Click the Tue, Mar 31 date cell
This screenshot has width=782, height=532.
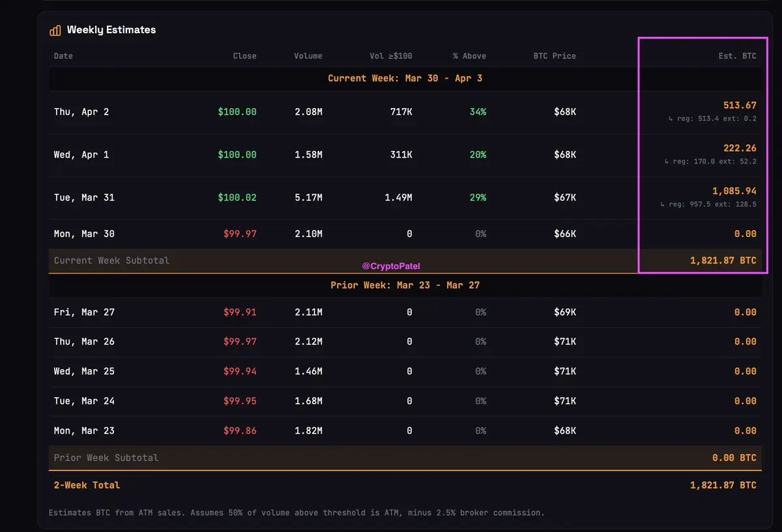[84, 198]
